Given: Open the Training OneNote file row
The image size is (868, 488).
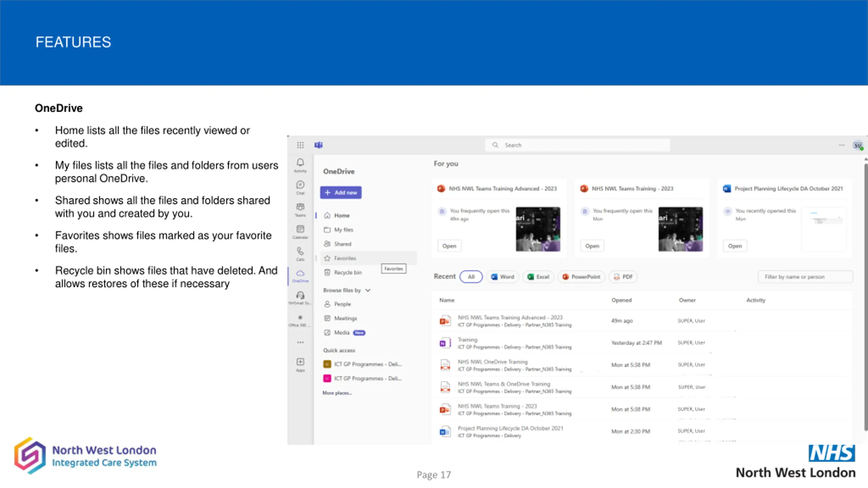Looking at the screenshot, I should 642,343.
